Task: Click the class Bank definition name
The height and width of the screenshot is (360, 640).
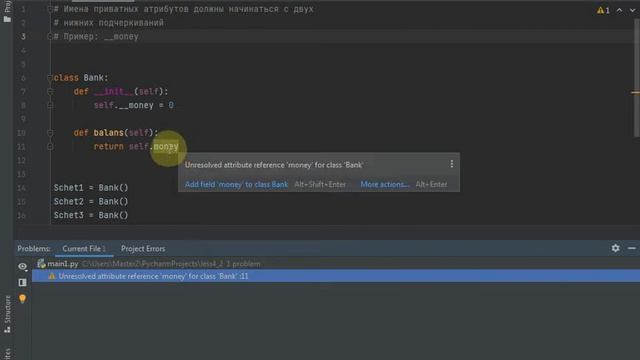Action: click(x=94, y=78)
